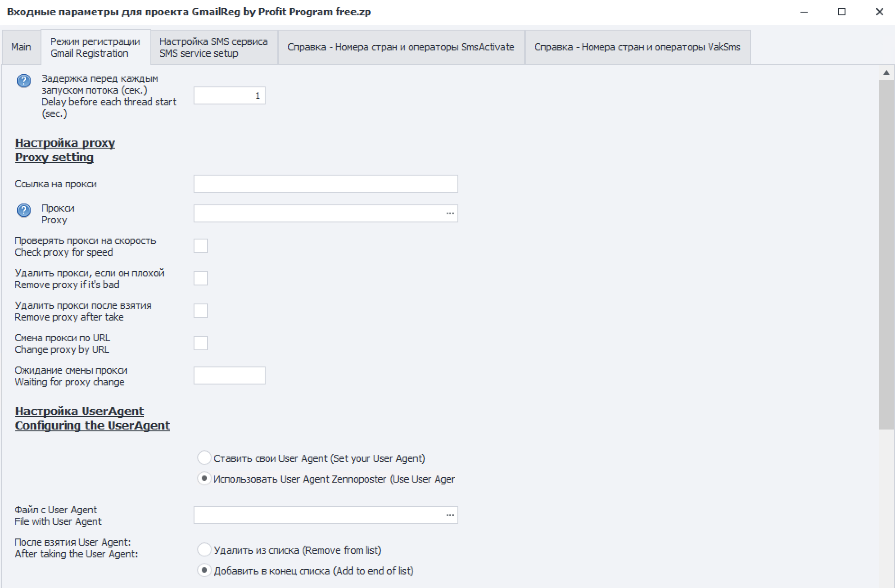Select Remove from list radio option

[204, 550]
